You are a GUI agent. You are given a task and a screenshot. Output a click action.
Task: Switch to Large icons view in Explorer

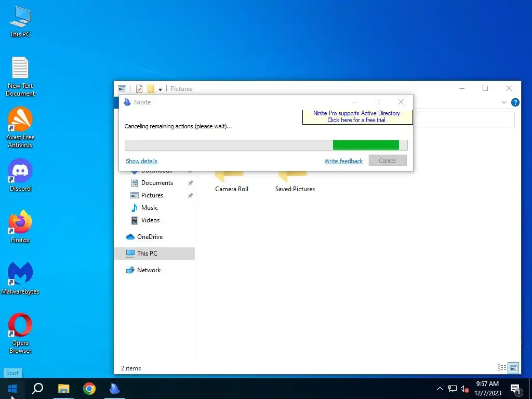[514, 367]
